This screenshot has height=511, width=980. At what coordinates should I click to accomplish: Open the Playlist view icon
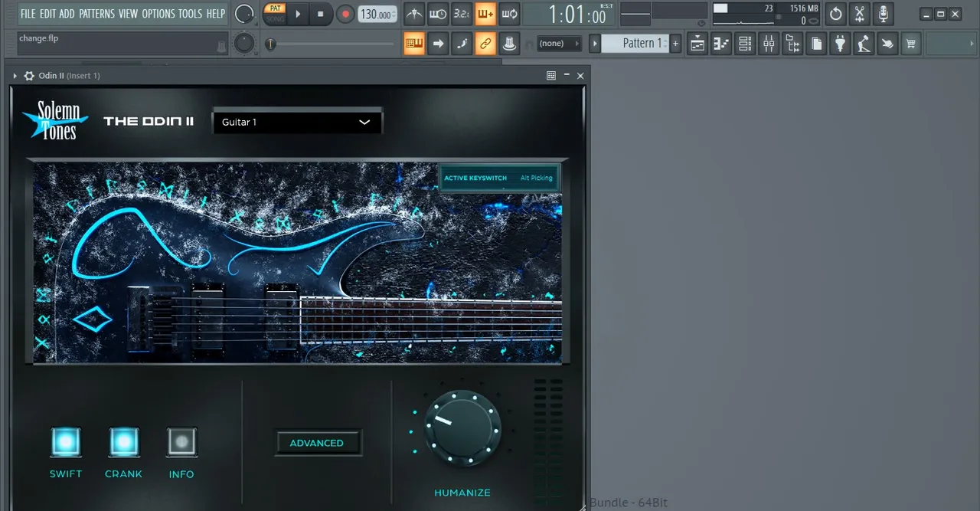697,44
